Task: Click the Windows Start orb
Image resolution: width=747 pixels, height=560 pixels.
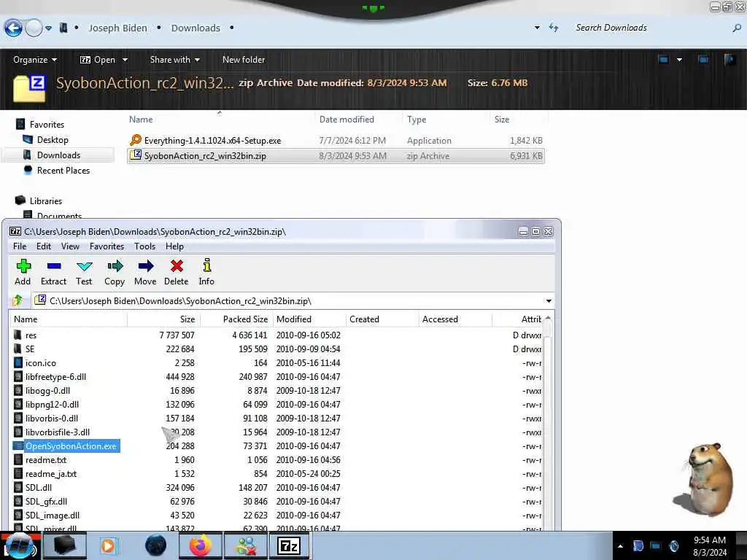Action: (x=19, y=545)
